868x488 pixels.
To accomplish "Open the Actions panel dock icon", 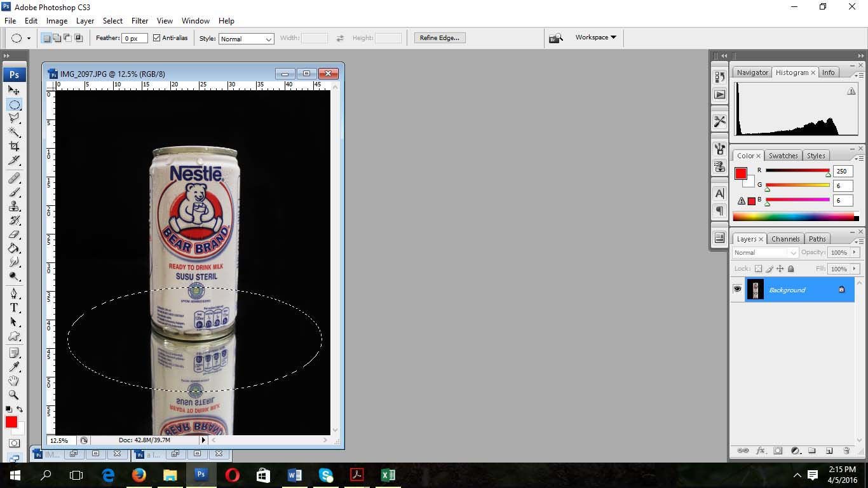I will pyautogui.click(x=719, y=94).
